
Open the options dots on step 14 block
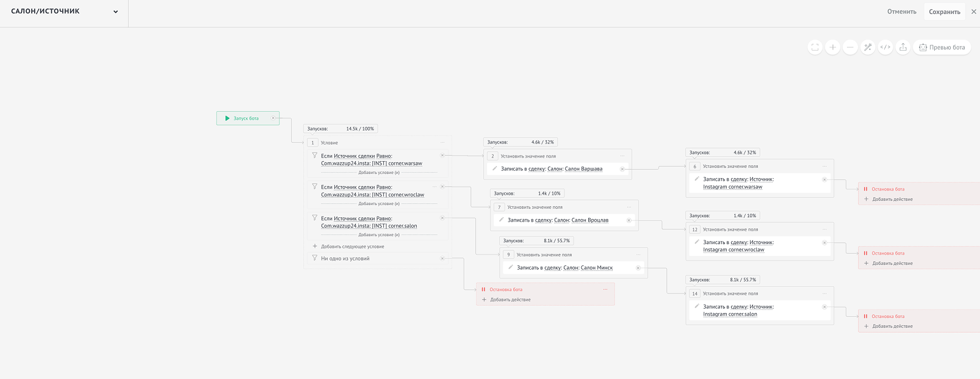click(x=824, y=294)
